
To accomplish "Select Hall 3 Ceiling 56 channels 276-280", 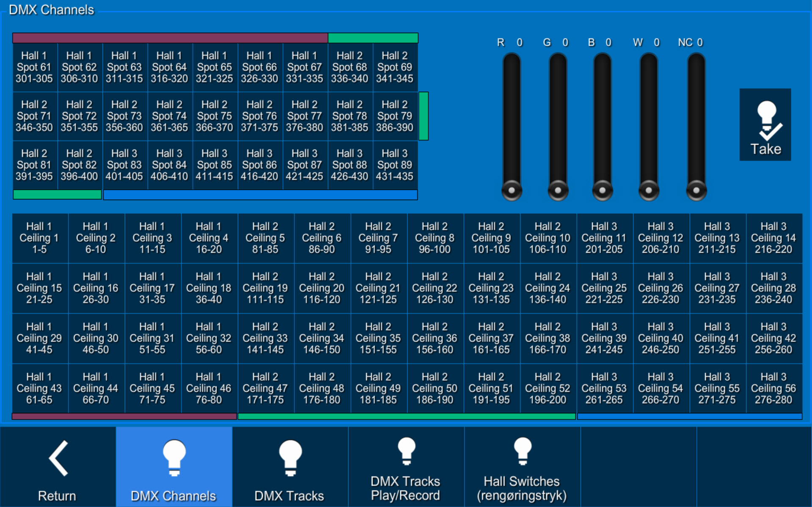I will 773,388.
